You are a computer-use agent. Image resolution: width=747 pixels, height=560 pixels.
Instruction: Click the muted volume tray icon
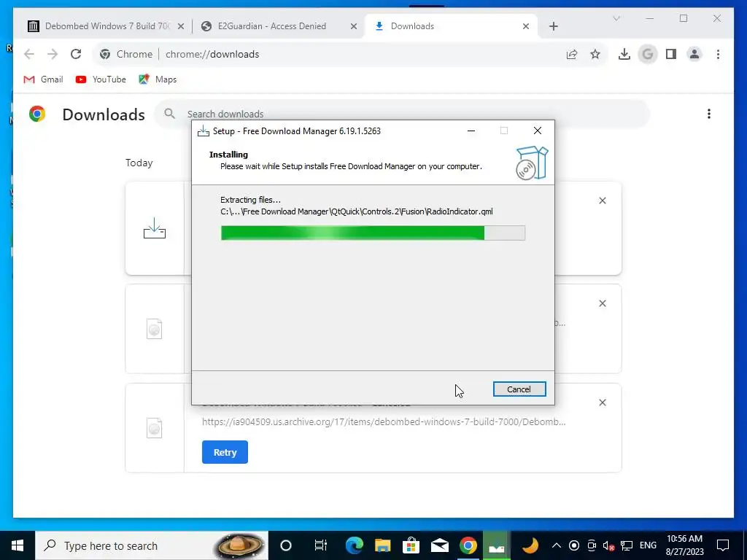pyautogui.click(x=608, y=545)
